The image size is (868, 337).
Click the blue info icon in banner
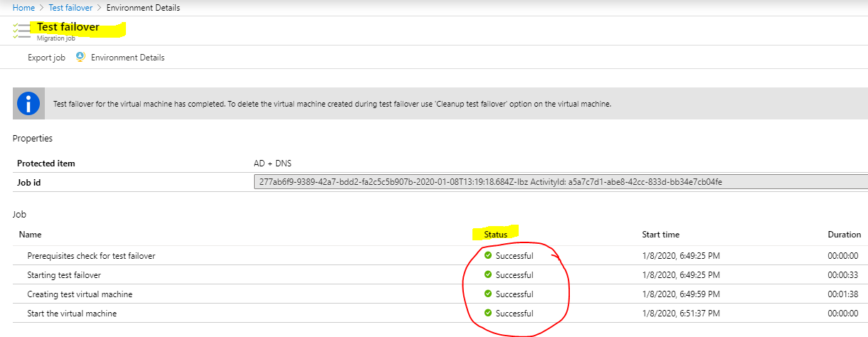coord(28,104)
